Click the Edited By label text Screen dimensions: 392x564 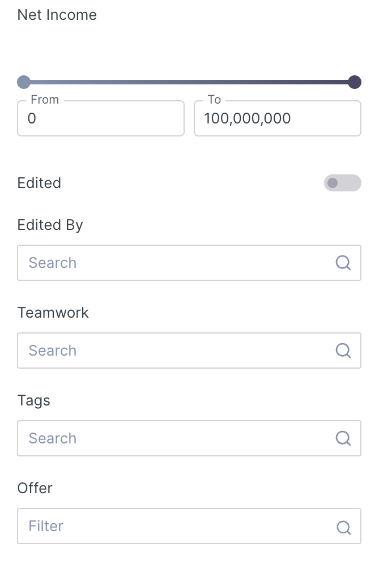pos(50,225)
